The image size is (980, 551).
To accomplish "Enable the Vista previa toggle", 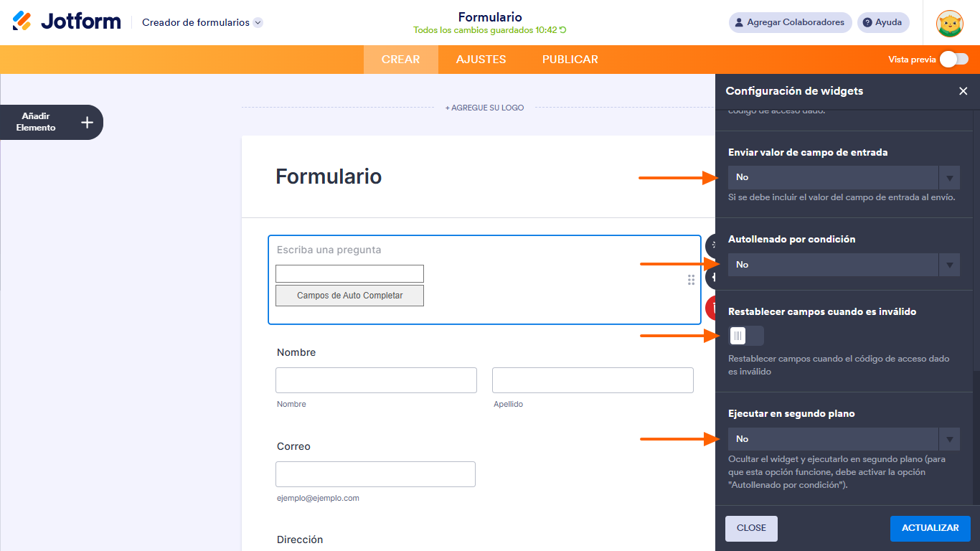I will (x=954, y=60).
